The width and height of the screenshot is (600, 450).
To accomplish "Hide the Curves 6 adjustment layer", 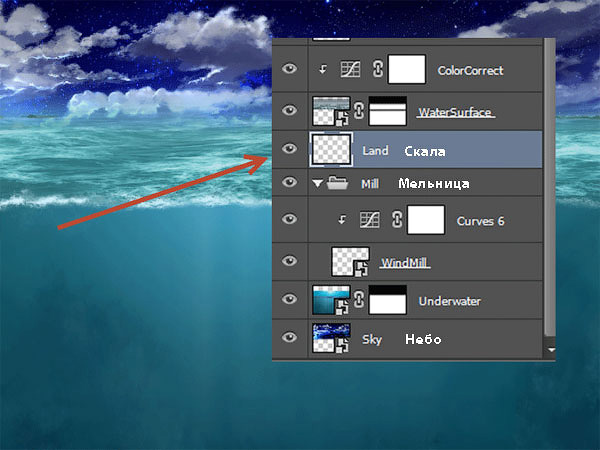I will coord(290,219).
